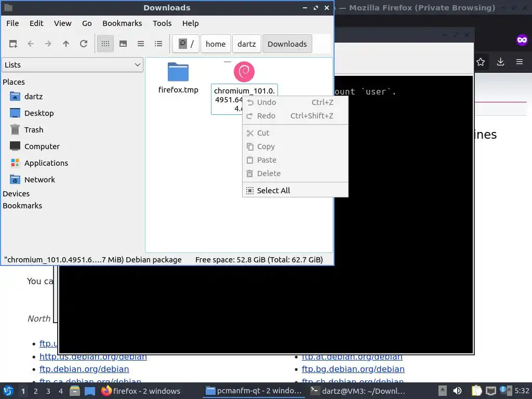Click Firefox private browsing mask icon
Image resolution: width=532 pixels, height=399 pixels.
coord(522,40)
